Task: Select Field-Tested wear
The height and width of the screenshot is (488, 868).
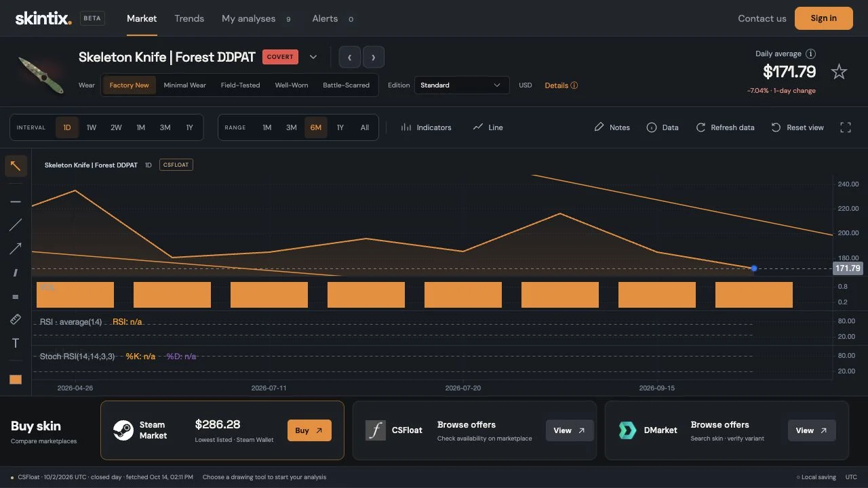Action: point(240,85)
